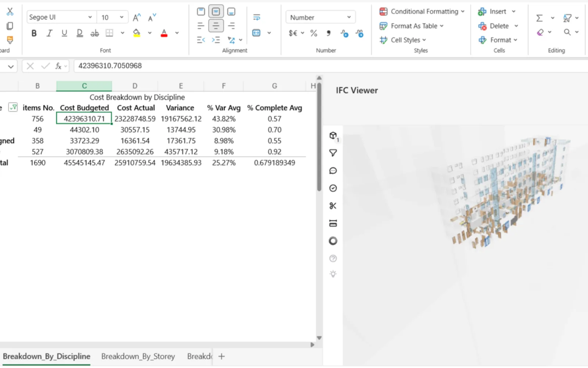Click the formula bar showing 42396310.7050968
This screenshot has height=368, width=588.
pyautogui.click(x=331, y=66)
